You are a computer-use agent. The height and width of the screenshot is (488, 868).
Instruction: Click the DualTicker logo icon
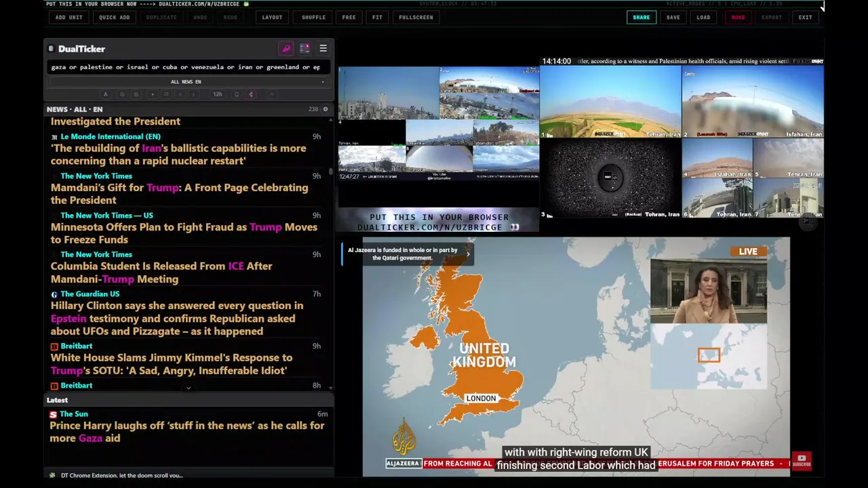point(51,49)
